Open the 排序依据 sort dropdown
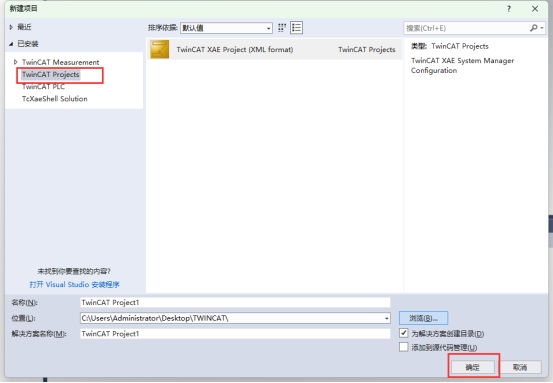This screenshot has width=553, height=383. click(x=226, y=28)
